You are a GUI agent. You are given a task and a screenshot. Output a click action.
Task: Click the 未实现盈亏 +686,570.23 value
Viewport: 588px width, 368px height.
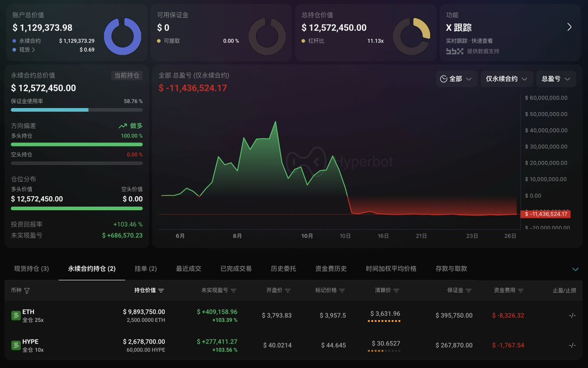122,235
